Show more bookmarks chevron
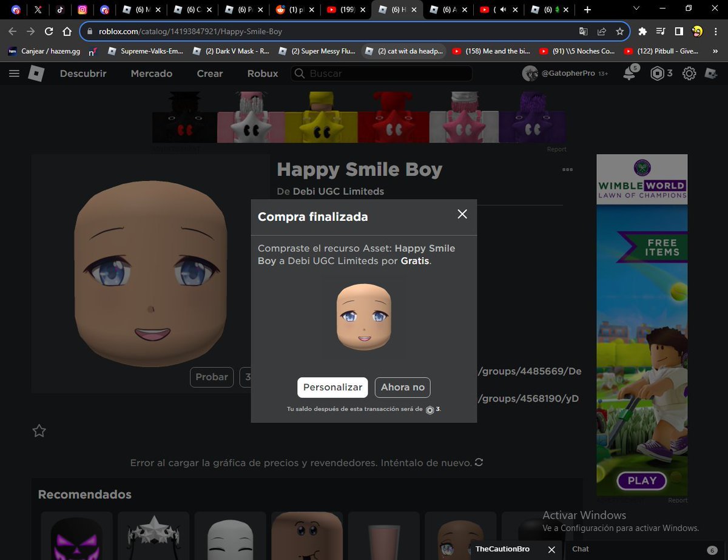The image size is (728, 560). pos(714,52)
